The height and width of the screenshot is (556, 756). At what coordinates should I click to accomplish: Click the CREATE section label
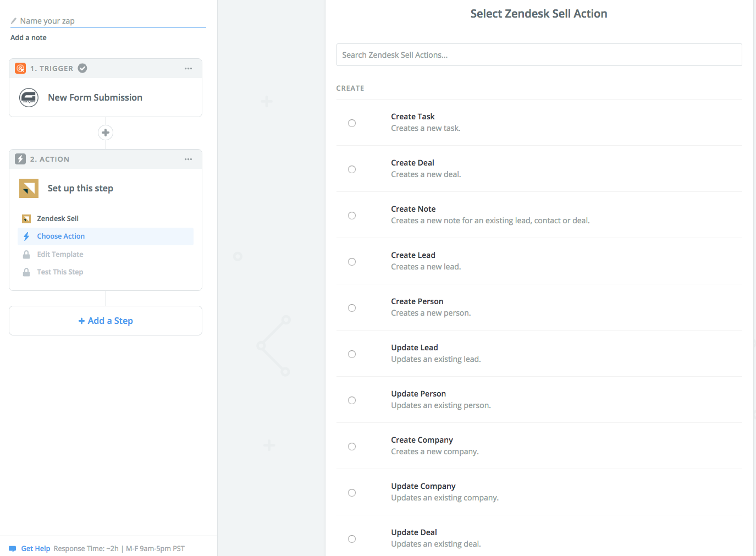pyautogui.click(x=350, y=88)
